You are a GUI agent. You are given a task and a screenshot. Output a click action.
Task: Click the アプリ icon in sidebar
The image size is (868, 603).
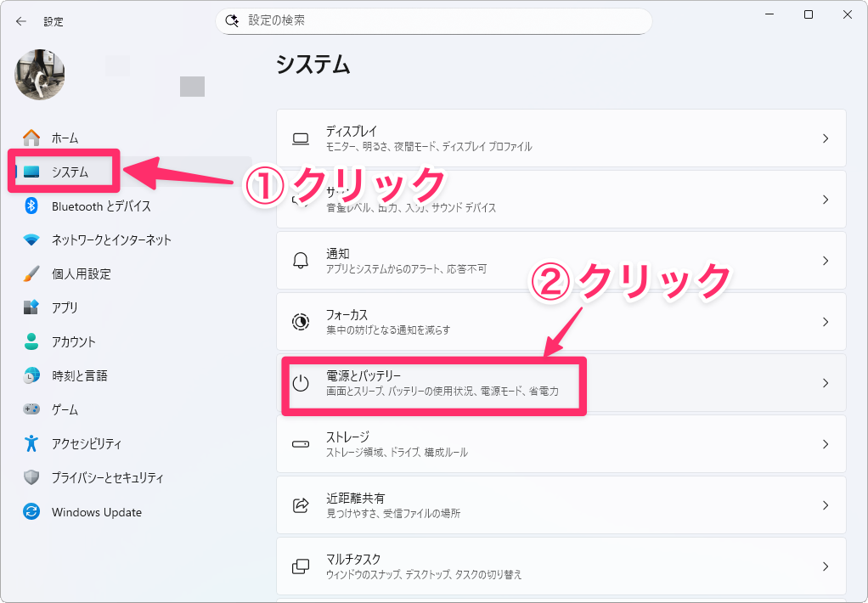(x=31, y=307)
